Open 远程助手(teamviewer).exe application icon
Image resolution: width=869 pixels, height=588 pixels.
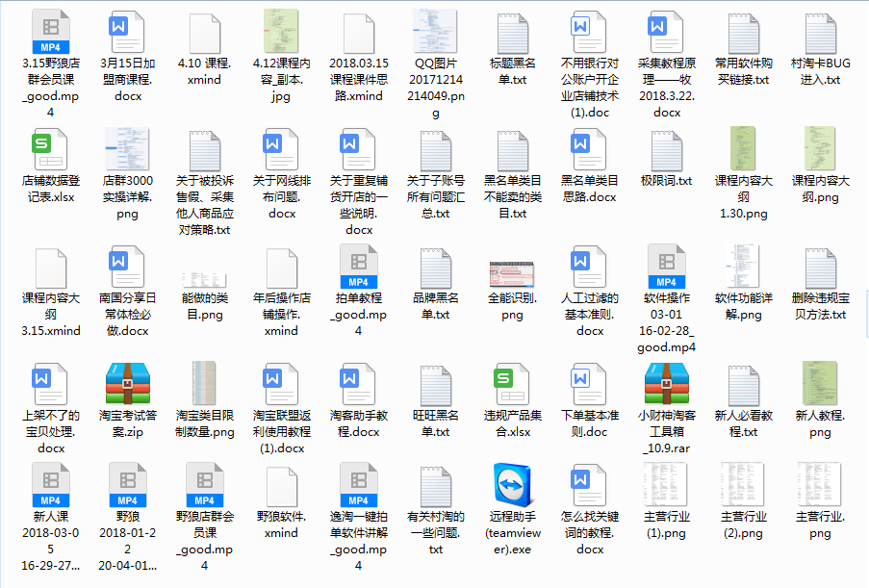512,485
